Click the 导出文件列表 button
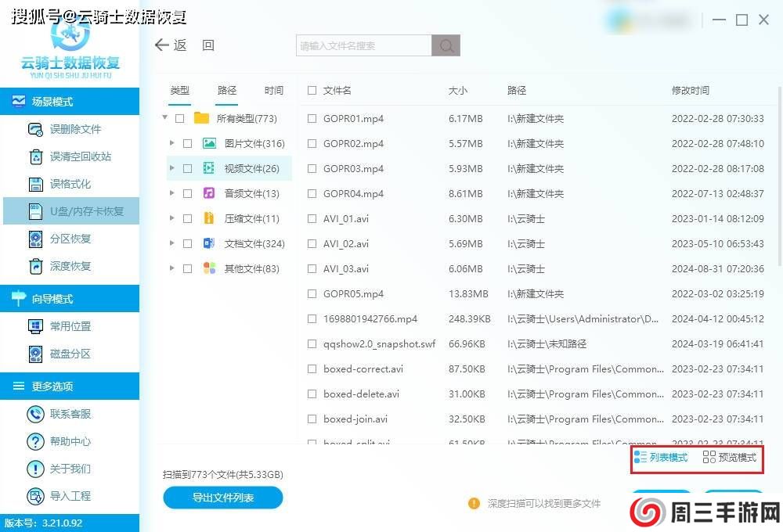The height and width of the screenshot is (532, 783). [223, 498]
